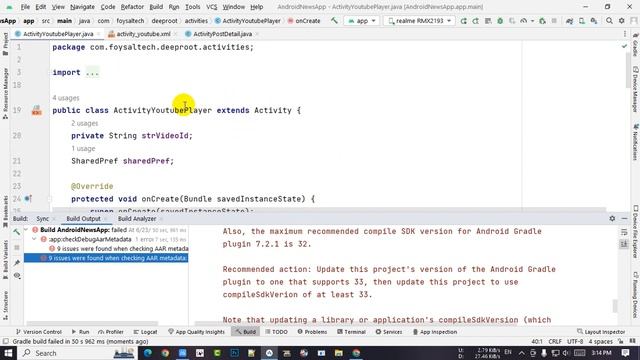Viewport: 640px width, 360px height.
Task: Open the Refactor menu
Action: 132,7
